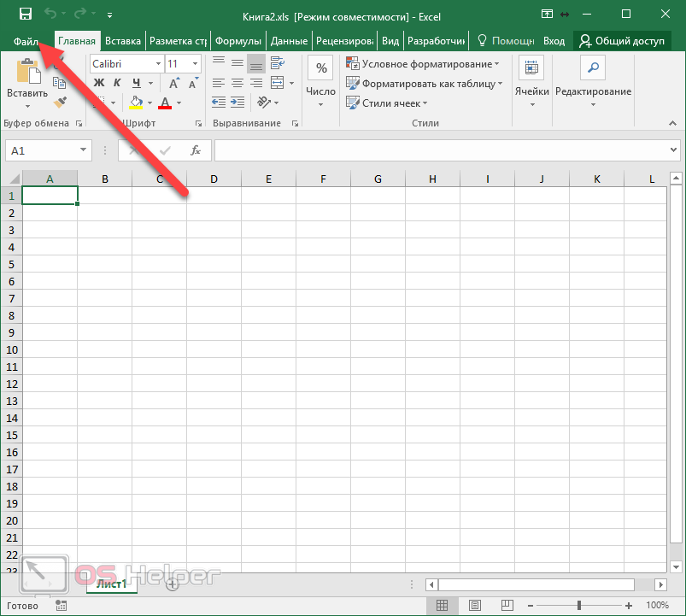Add a new sheet with plus icon
Viewport: 686px width, 616px height.
[172, 584]
